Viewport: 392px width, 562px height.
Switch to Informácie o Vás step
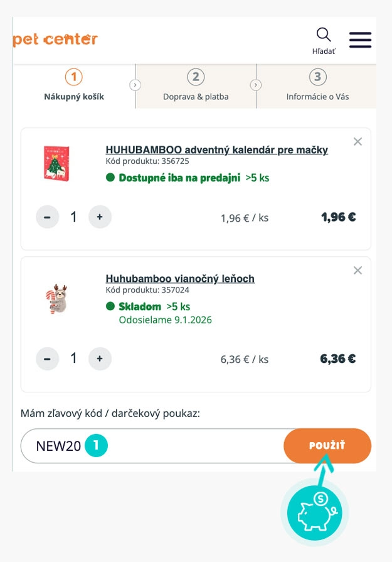317,86
